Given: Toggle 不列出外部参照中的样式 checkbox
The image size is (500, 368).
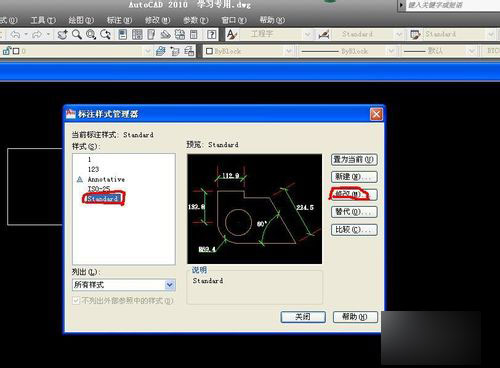Looking at the screenshot, I should 76,301.
